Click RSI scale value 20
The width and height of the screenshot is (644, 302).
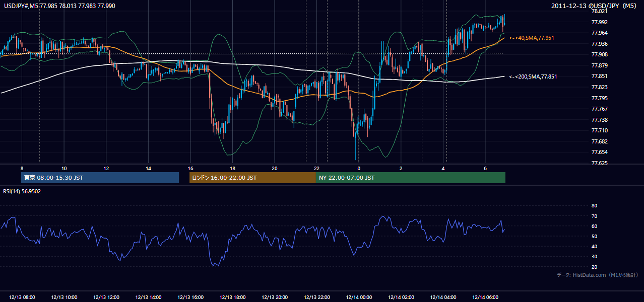point(594,267)
